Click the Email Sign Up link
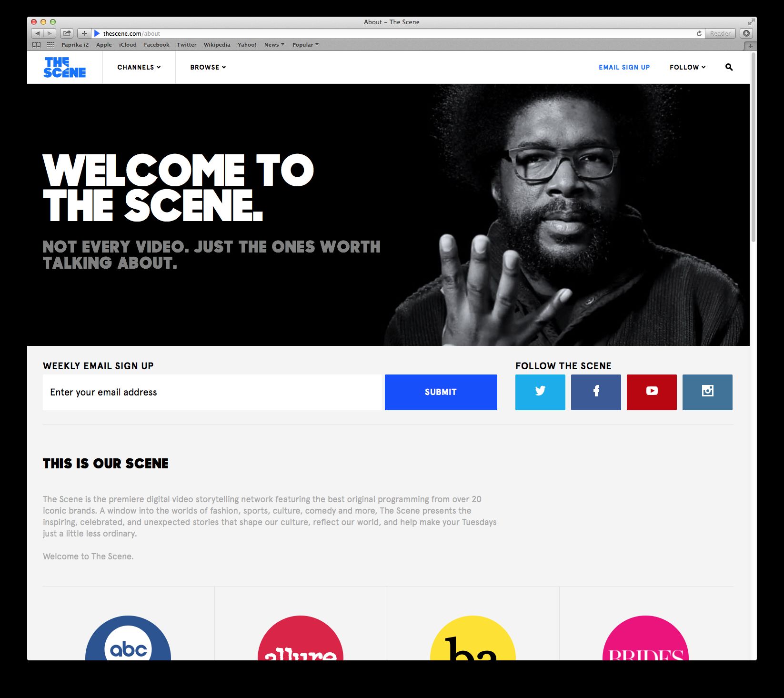This screenshot has width=784, height=698. pos(624,67)
